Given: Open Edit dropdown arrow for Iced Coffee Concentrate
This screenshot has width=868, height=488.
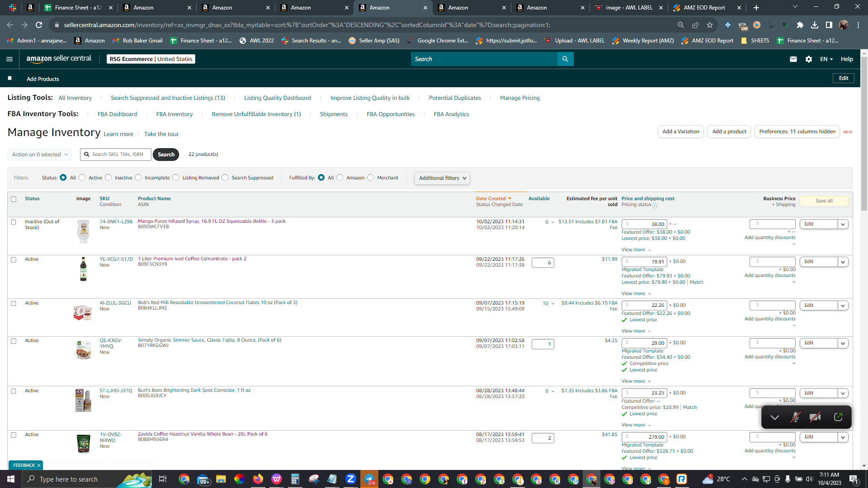Looking at the screenshot, I should (x=843, y=262).
